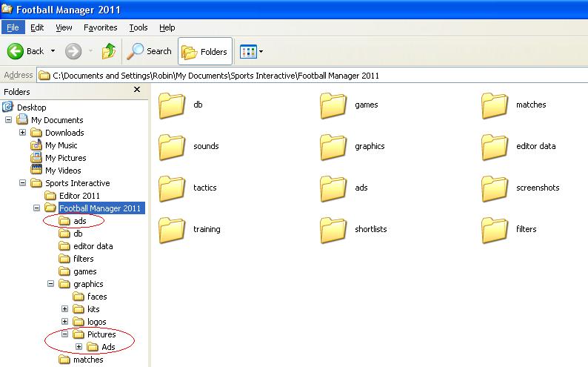588x367 pixels.
Task: Select Ads subfolder under Pictures
Action: [x=108, y=347]
